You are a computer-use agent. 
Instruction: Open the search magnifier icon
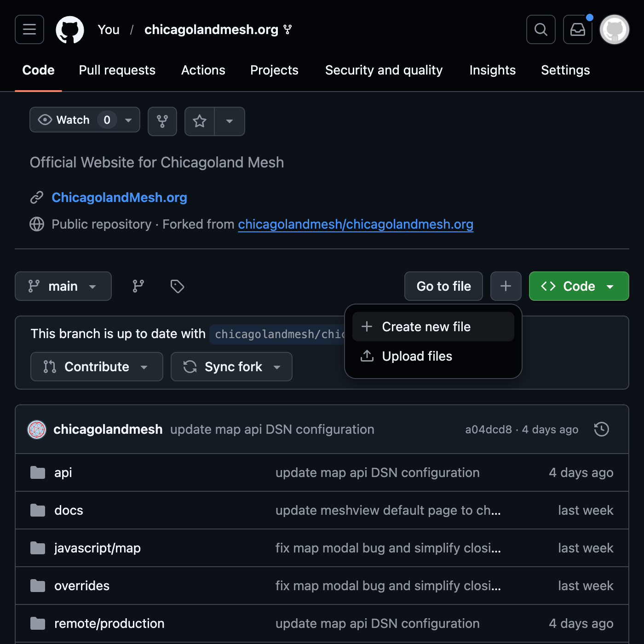point(540,29)
